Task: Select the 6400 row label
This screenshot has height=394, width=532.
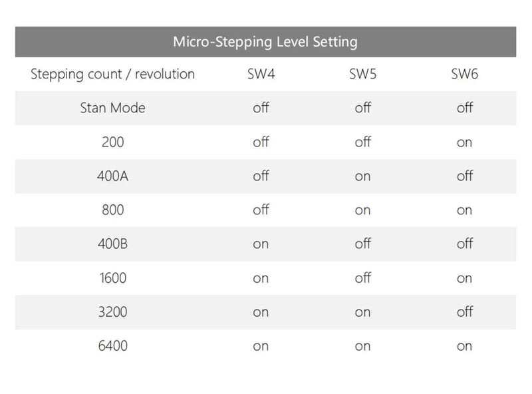Action: point(112,346)
